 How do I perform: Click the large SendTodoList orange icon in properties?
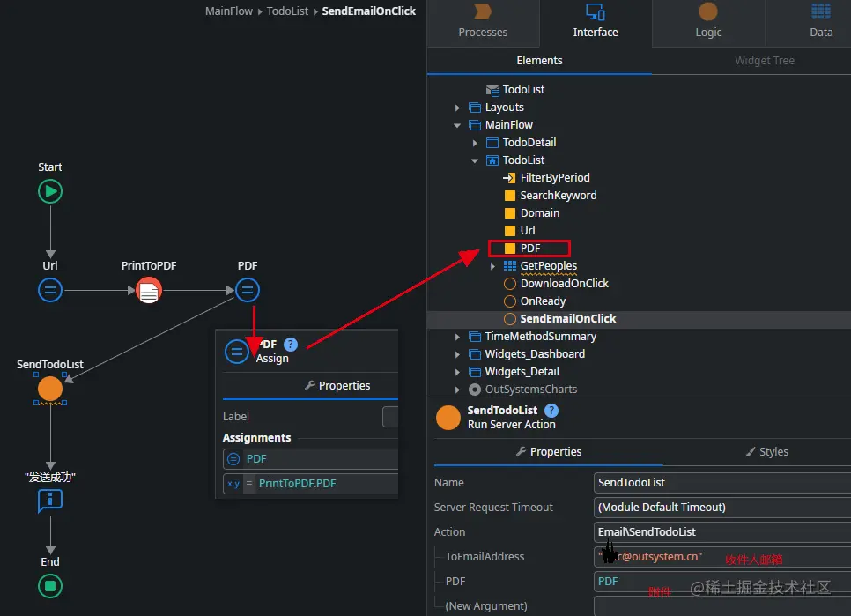(448, 418)
